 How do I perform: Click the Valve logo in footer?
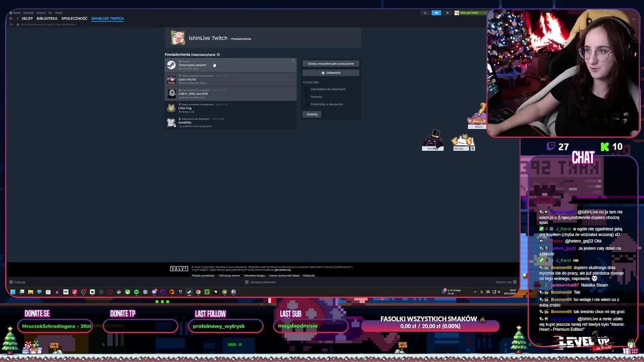tap(179, 268)
